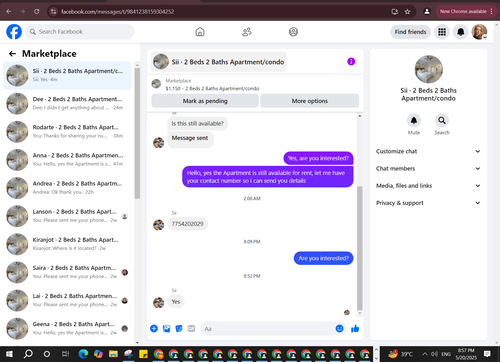The height and width of the screenshot is (362, 500).
Task: Open the listing photo in right panel
Action: click(428, 69)
